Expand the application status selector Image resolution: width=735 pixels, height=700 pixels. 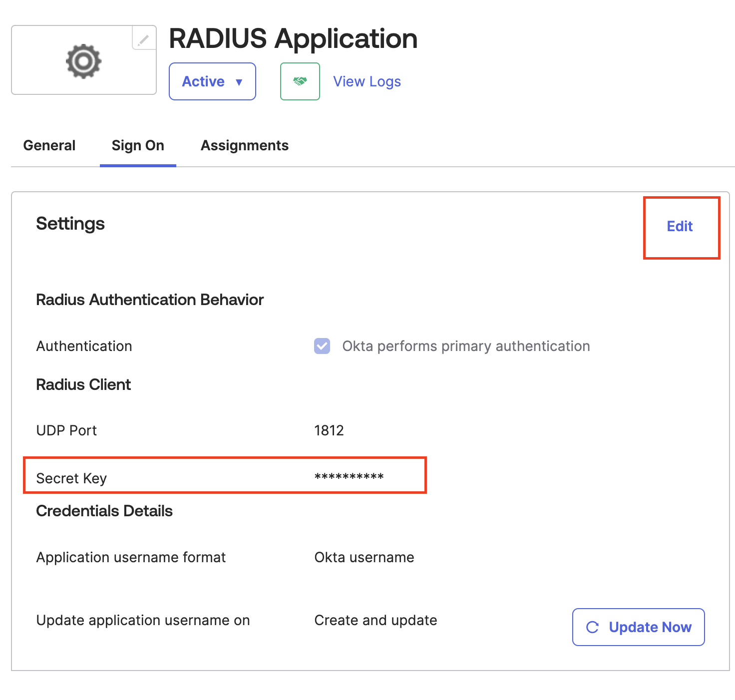[x=212, y=81]
